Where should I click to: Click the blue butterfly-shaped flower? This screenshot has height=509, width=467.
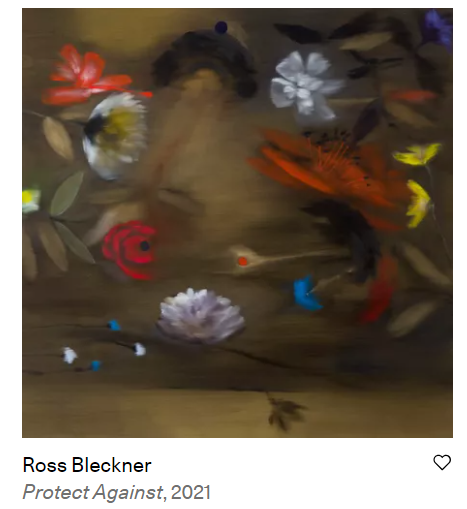pyautogui.click(x=306, y=293)
